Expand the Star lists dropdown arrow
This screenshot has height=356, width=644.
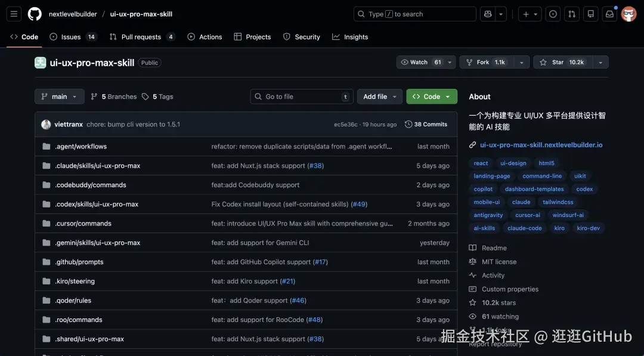click(600, 63)
